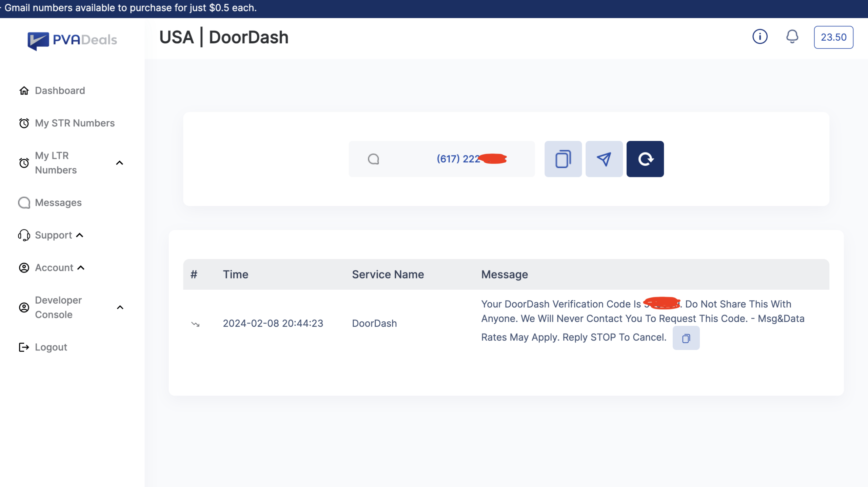
Task: Click the Messages chat bubble icon
Action: [24, 203]
